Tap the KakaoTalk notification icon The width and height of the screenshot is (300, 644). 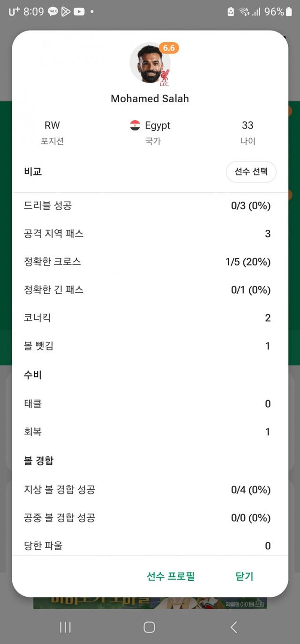point(53,12)
